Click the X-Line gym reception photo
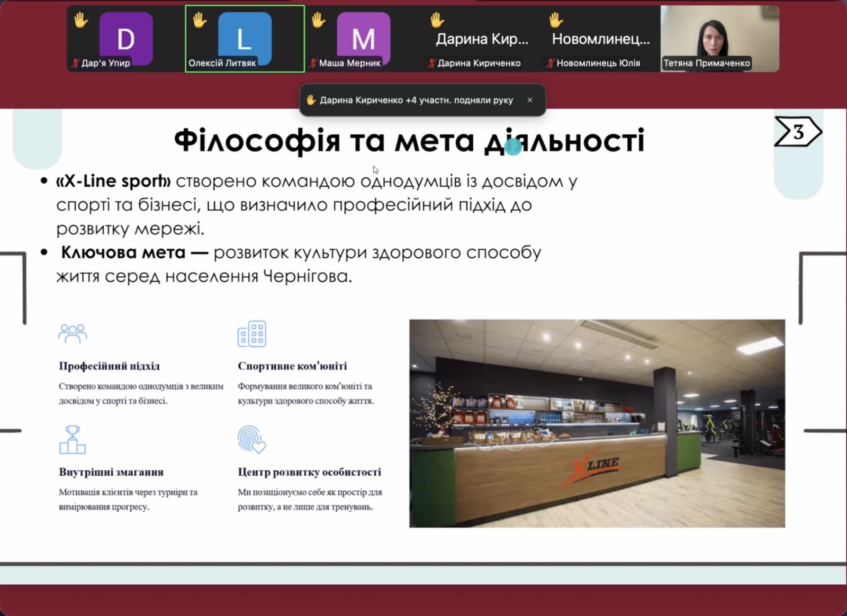This screenshot has width=847, height=616. [597, 423]
